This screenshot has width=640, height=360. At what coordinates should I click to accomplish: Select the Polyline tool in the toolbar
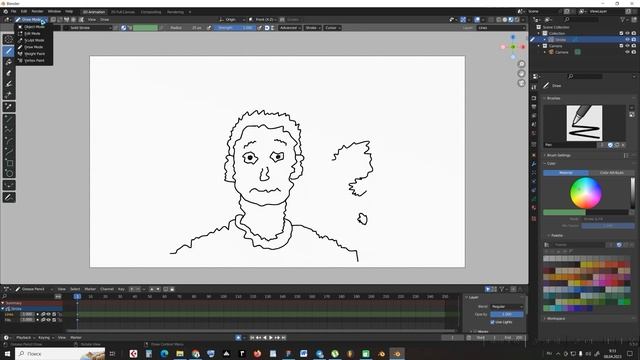coord(9,130)
